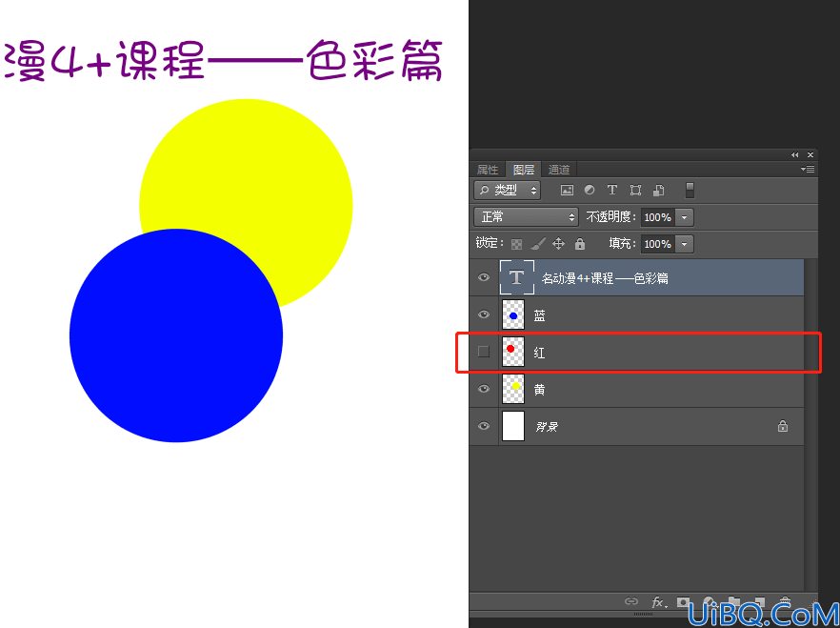The image size is (840, 628).
Task: Switch to the 通道 tab
Action: click(559, 170)
